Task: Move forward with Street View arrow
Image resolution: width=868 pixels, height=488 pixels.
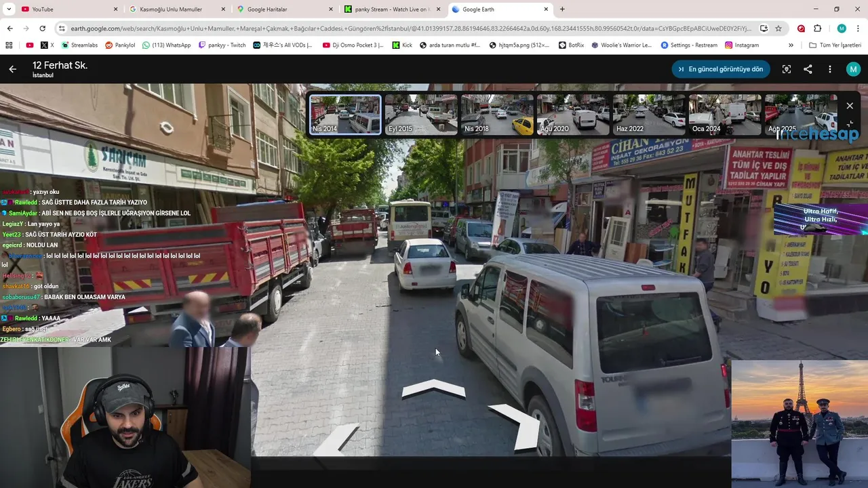Action: coord(433,388)
